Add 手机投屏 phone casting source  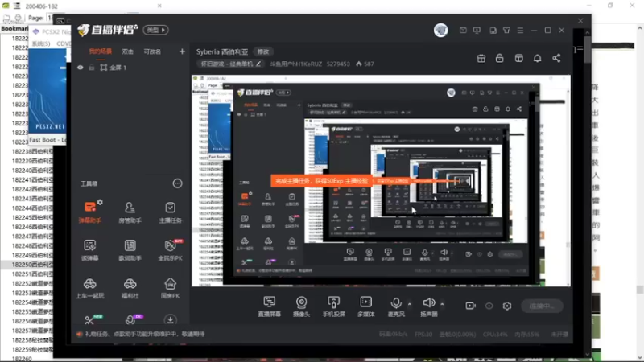click(333, 306)
